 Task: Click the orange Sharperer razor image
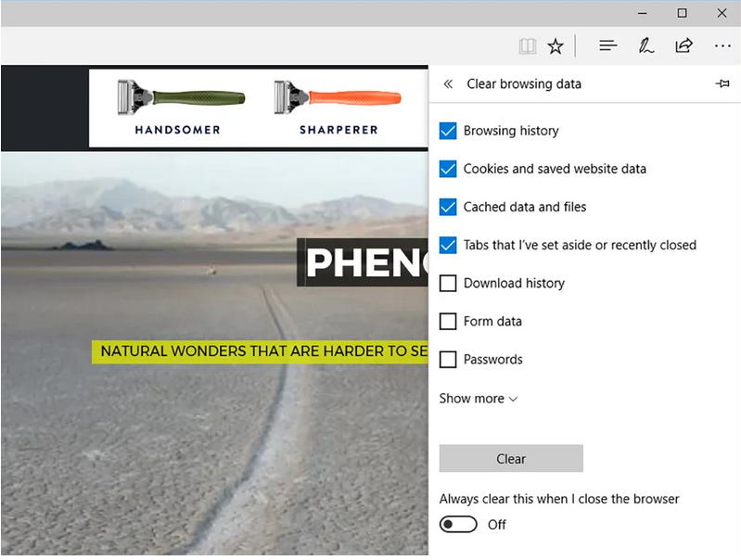coord(338,98)
